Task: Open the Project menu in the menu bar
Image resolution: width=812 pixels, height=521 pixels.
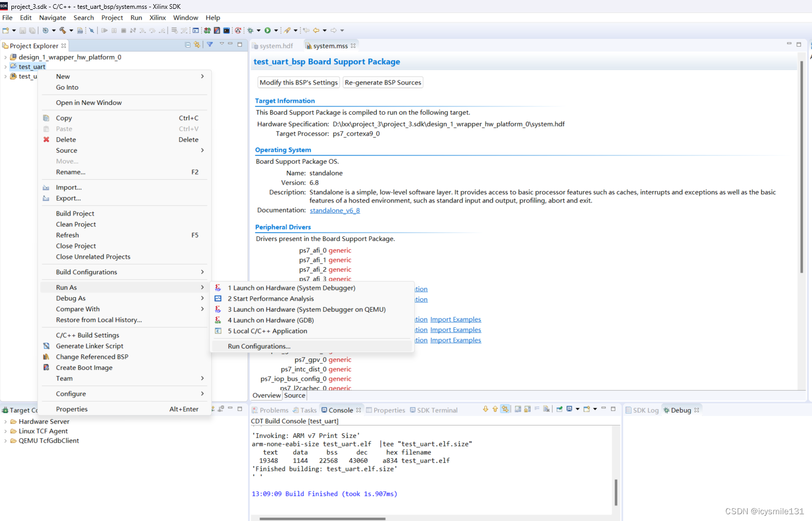Action: [112, 18]
